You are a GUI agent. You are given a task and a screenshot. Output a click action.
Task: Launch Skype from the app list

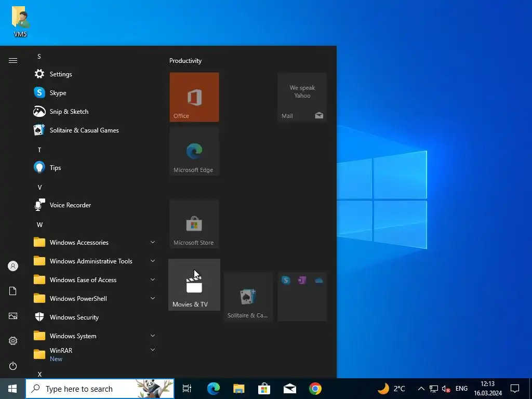[x=95, y=92]
